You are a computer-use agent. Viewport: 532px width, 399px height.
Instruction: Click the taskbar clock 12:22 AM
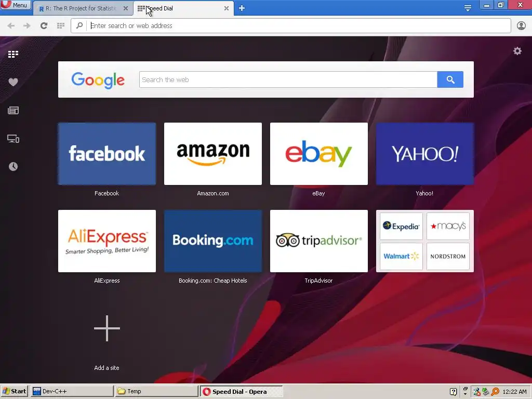tap(514, 392)
